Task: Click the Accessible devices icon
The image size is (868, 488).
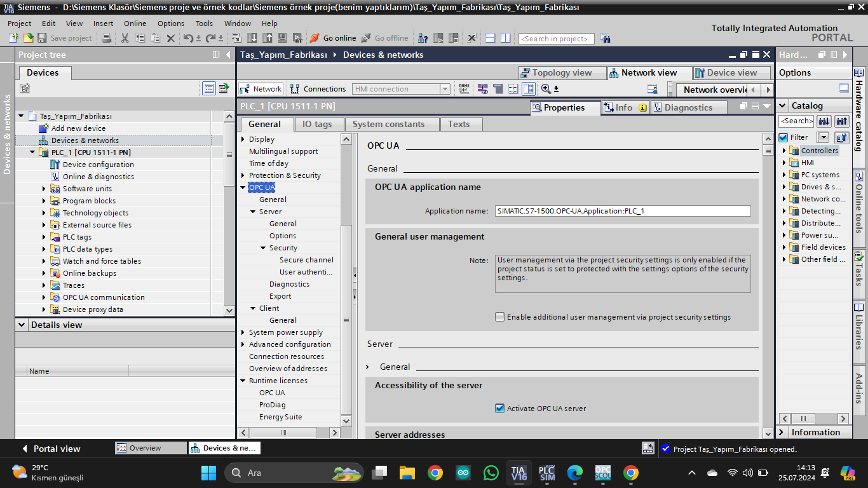Action: coord(421,38)
